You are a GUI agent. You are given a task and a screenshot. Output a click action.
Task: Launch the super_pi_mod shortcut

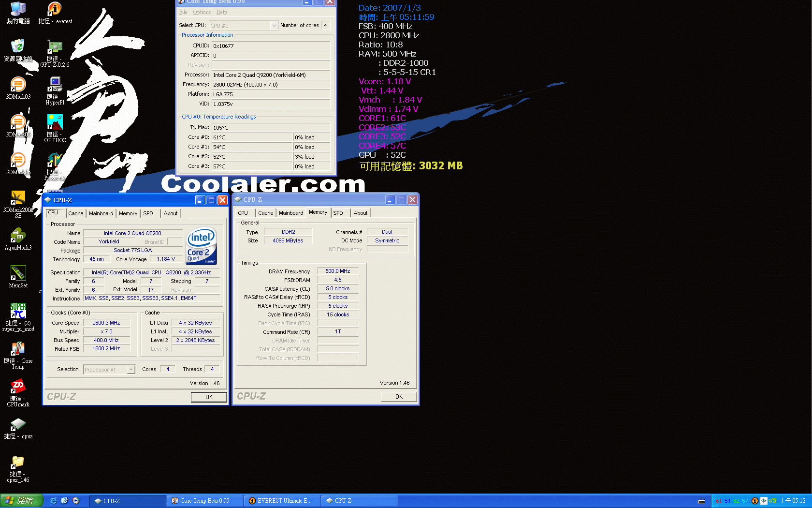coord(18,317)
